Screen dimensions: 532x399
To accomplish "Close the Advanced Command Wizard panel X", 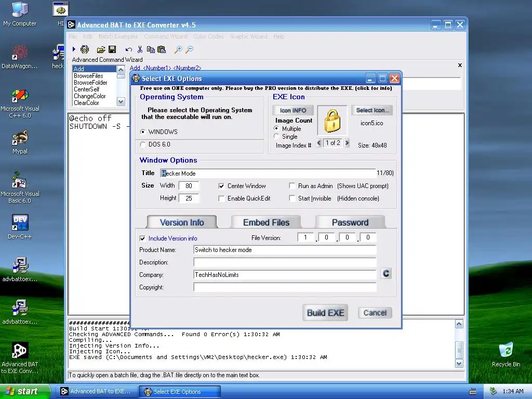I will click(x=460, y=65).
